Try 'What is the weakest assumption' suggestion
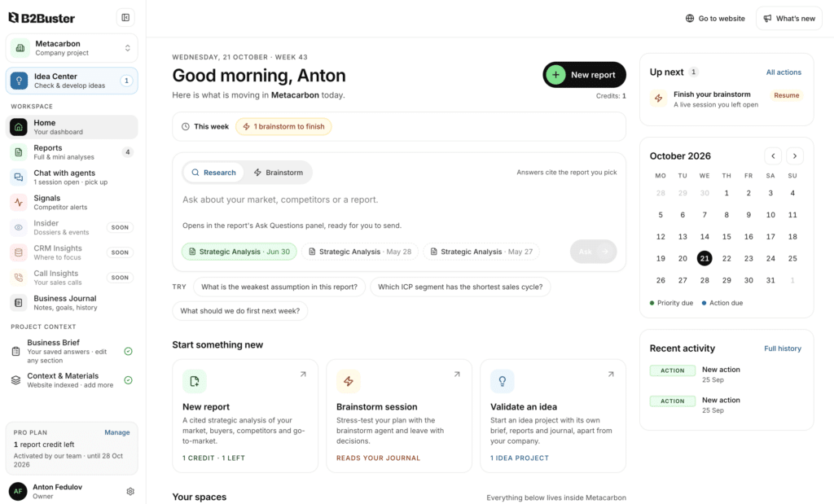 279,287
